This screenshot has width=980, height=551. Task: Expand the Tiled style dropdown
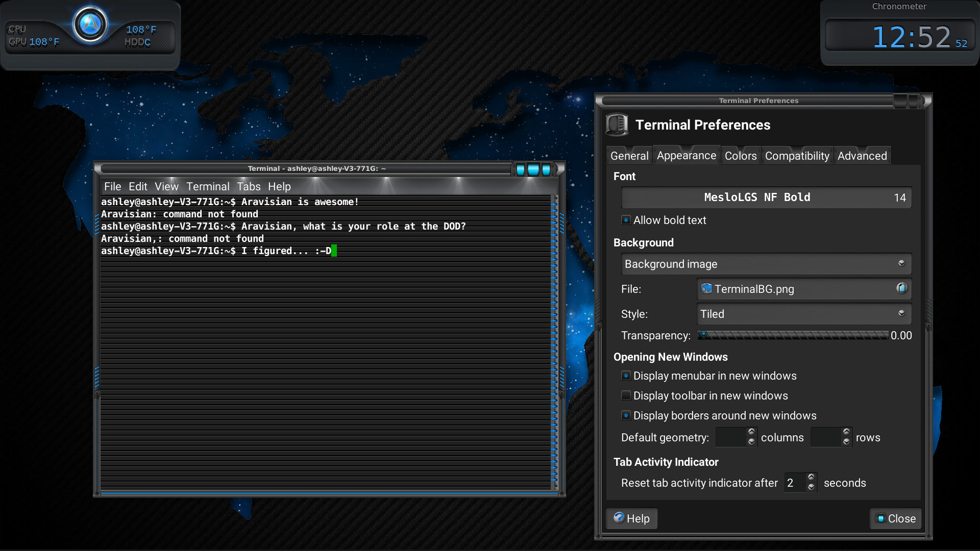point(803,314)
